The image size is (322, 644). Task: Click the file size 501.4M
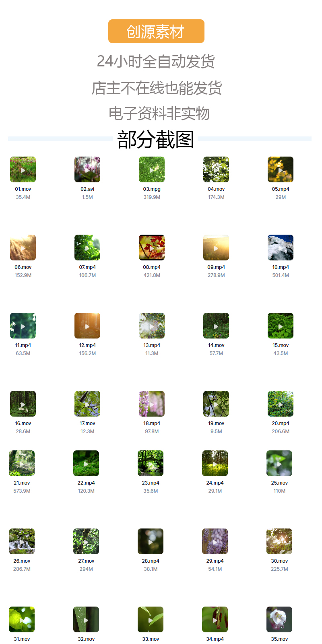[281, 275]
